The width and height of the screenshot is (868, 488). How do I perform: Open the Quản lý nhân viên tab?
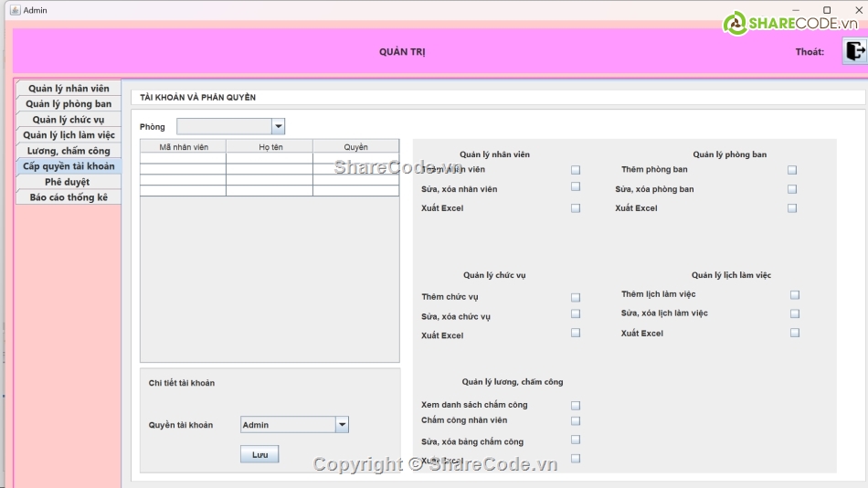69,89
